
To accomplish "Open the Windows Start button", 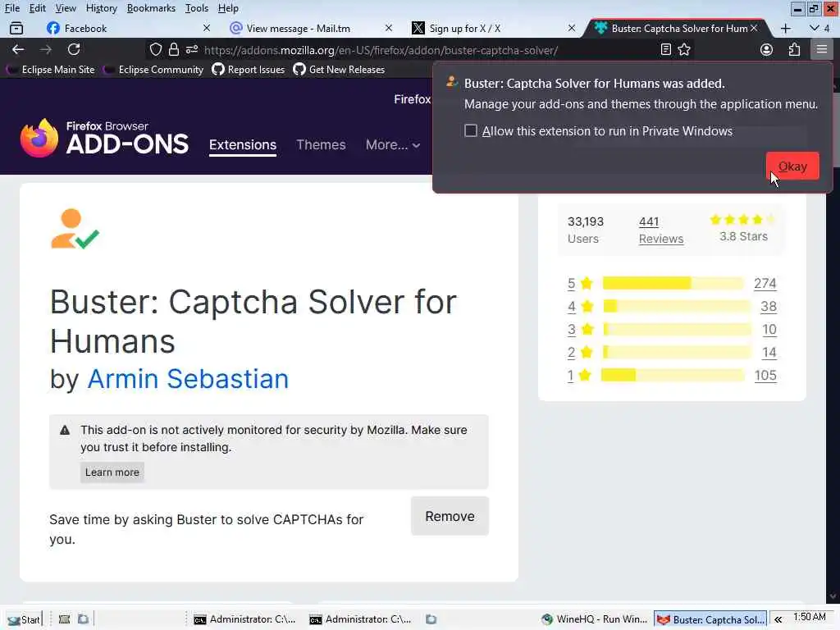I will [x=24, y=619].
